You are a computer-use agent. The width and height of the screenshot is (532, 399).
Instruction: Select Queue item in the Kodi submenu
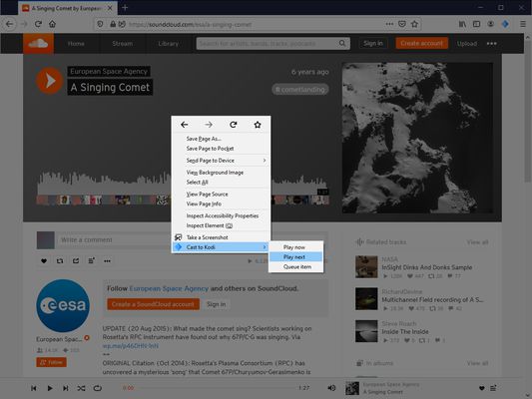[x=295, y=267]
